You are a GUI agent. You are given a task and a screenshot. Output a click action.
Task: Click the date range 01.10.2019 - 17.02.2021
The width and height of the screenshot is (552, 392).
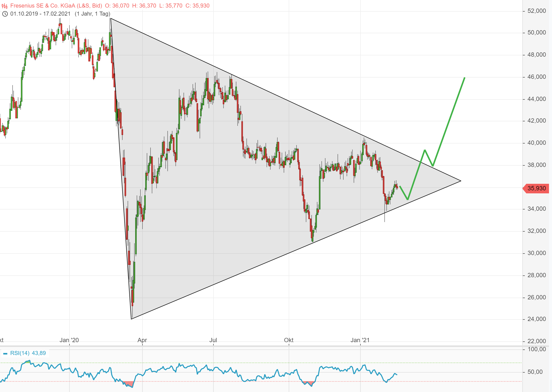click(40, 14)
